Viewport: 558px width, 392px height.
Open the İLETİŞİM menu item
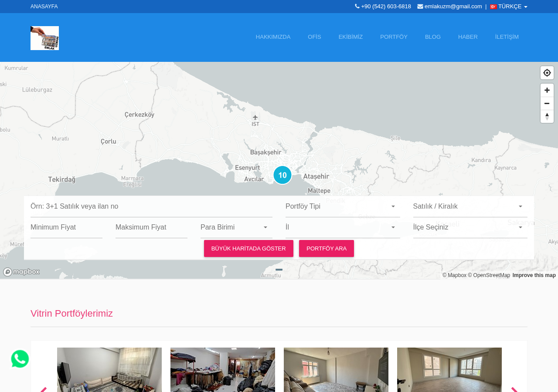507,37
